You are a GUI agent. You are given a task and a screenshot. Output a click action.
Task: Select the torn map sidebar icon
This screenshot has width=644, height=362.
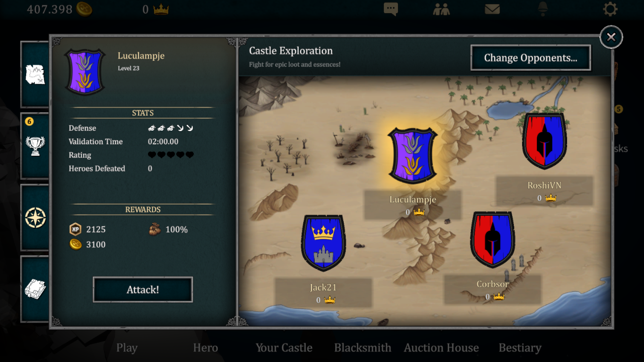point(35,74)
